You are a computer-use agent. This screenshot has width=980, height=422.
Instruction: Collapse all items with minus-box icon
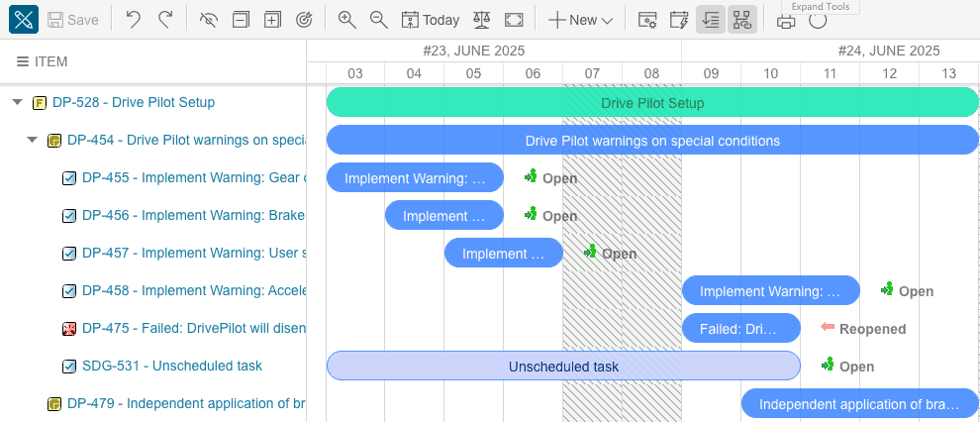pyautogui.click(x=240, y=20)
